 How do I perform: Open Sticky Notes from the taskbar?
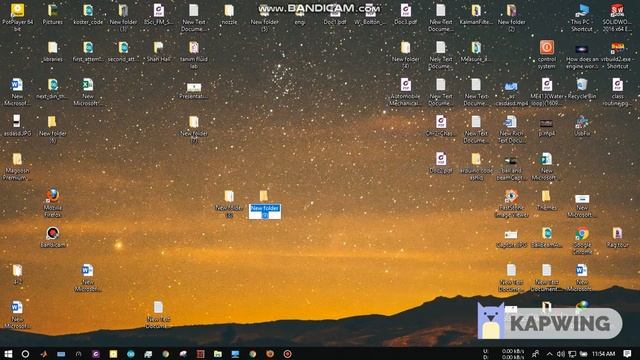click(113, 353)
